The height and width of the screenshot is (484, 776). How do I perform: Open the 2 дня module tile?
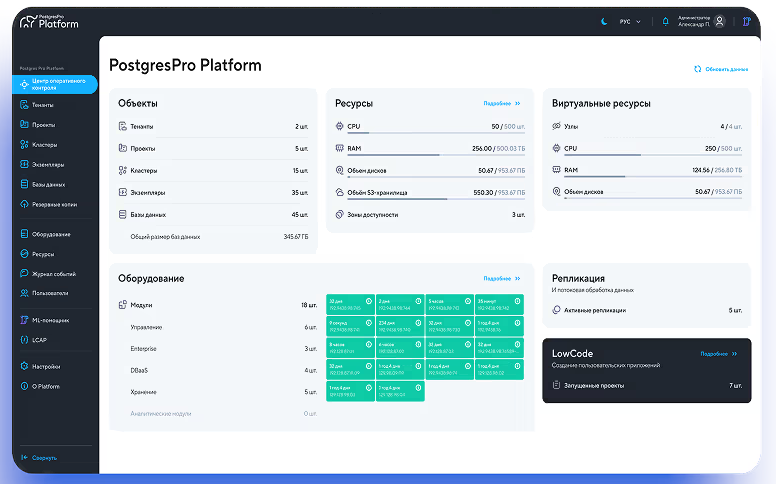(x=400, y=304)
